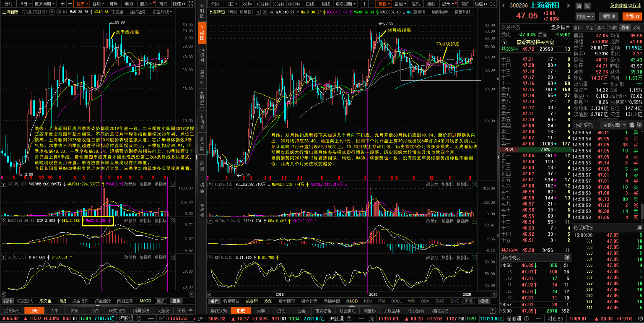The height and width of the screenshot is (323, 644).
Task: Open 设置均线 dropdown on right chart
Action: 464,12
